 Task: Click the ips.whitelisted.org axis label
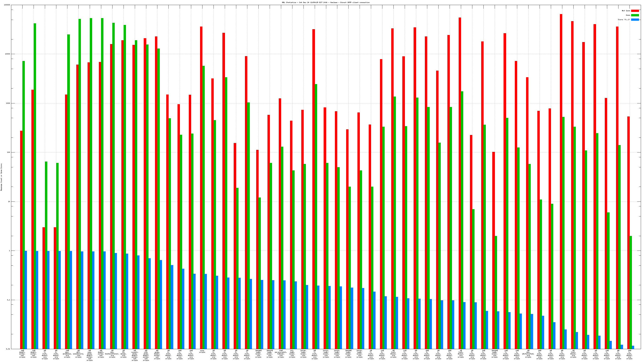coord(528,354)
